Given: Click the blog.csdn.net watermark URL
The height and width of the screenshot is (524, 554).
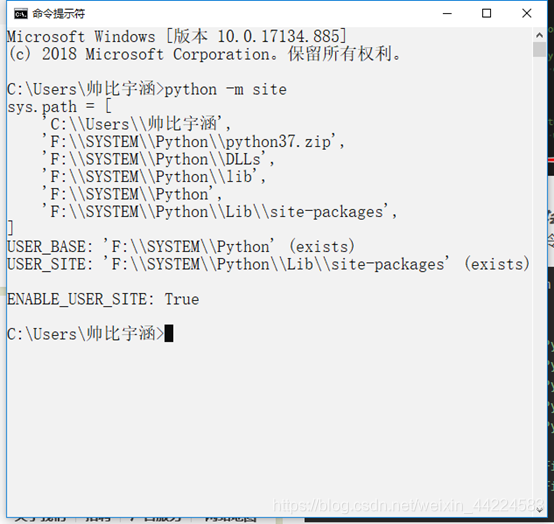Looking at the screenshot, I should click(x=408, y=505).
